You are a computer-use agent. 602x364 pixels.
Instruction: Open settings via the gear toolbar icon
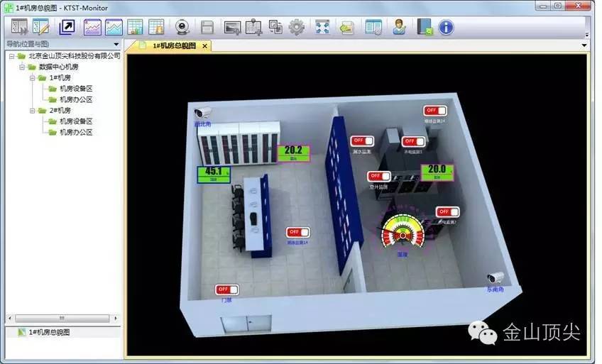297,28
